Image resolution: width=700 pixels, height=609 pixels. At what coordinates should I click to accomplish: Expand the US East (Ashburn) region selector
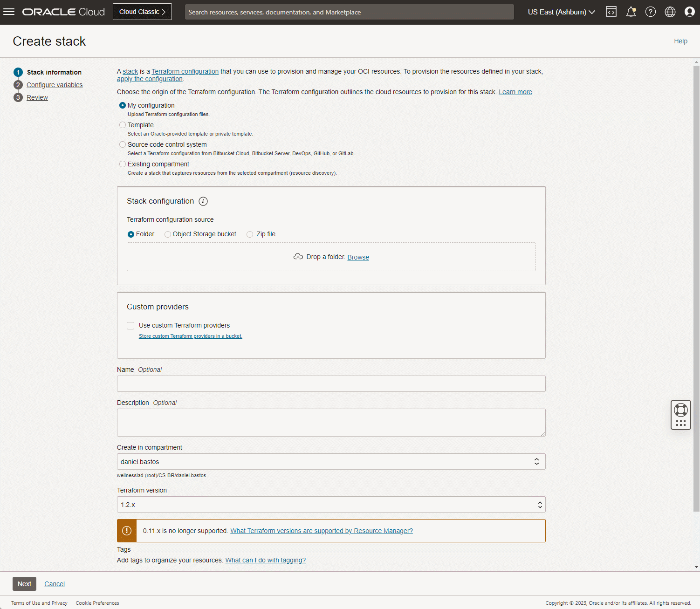[x=561, y=12]
